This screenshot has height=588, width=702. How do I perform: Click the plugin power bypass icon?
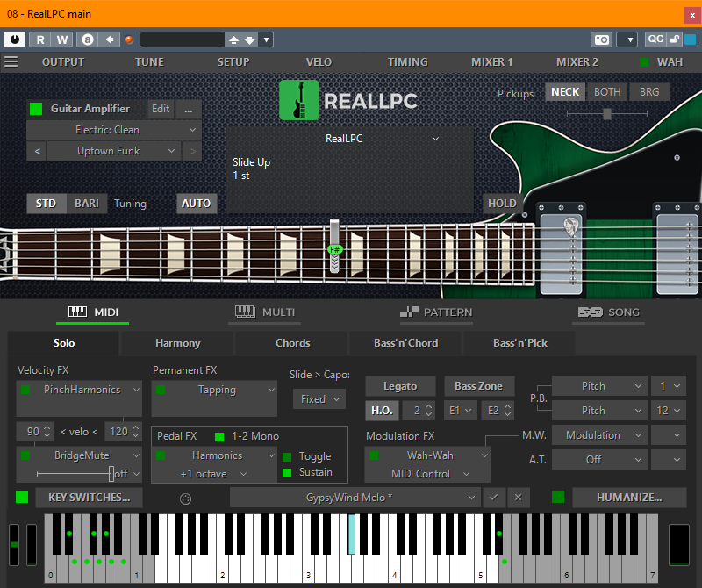pyautogui.click(x=15, y=39)
